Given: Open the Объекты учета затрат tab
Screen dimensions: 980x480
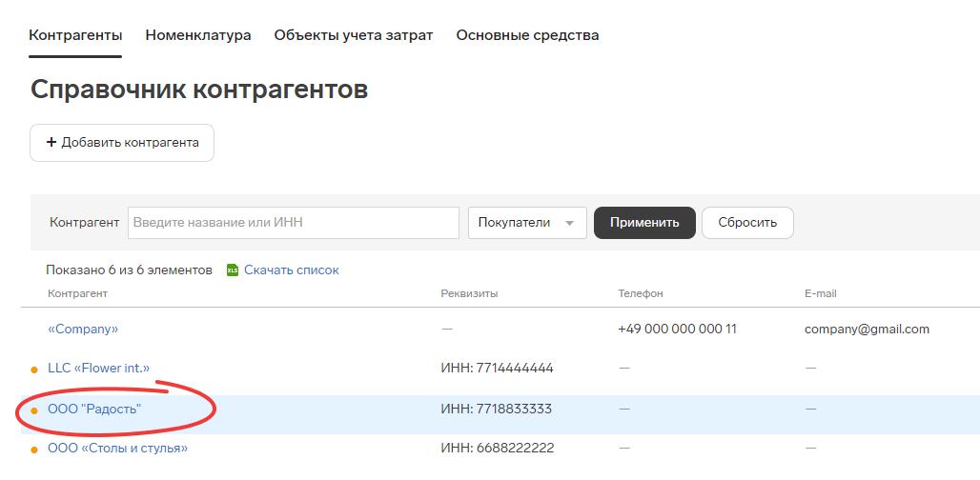Looking at the screenshot, I should point(353,35).
